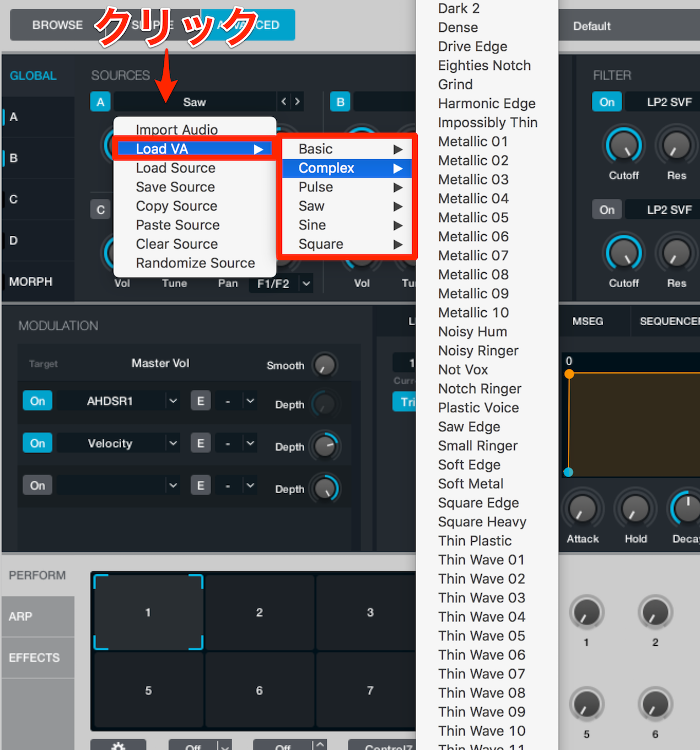This screenshot has height=750, width=700.
Task: Pick Impossibly Thin waveform
Action: click(487, 122)
